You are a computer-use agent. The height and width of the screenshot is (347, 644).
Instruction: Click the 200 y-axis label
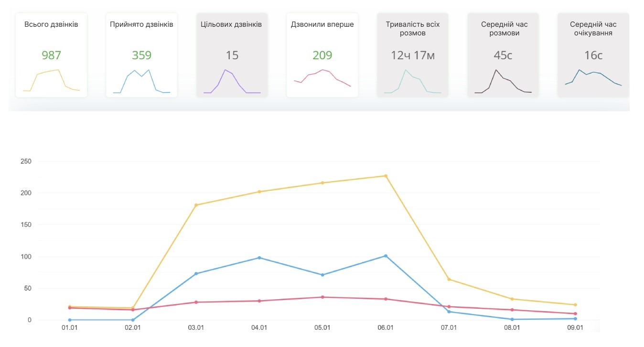click(26, 193)
